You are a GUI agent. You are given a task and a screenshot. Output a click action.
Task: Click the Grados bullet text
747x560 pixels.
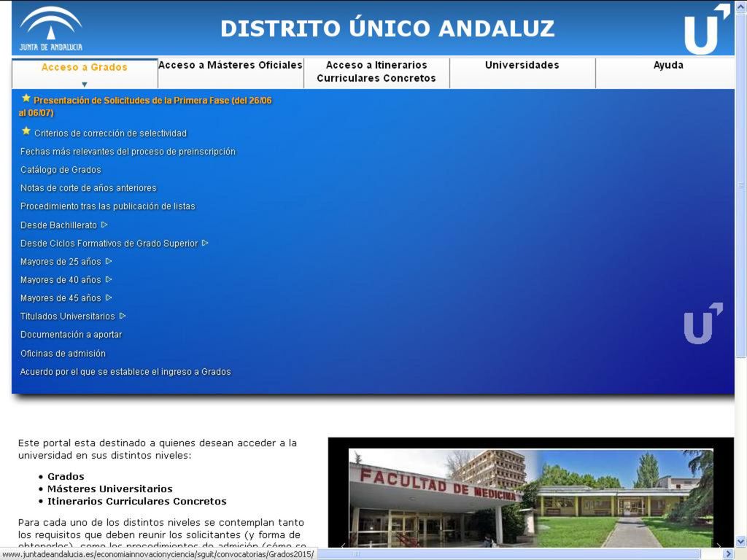[x=66, y=476]
